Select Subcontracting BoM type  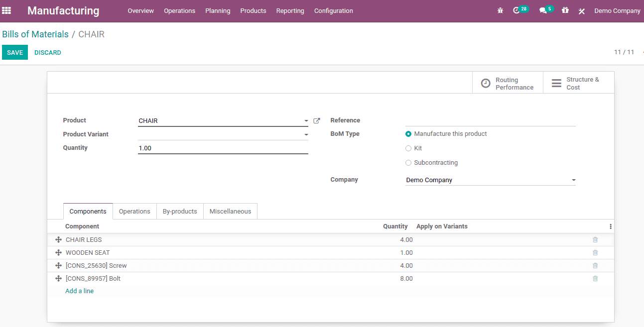click(x=408, y=163)
